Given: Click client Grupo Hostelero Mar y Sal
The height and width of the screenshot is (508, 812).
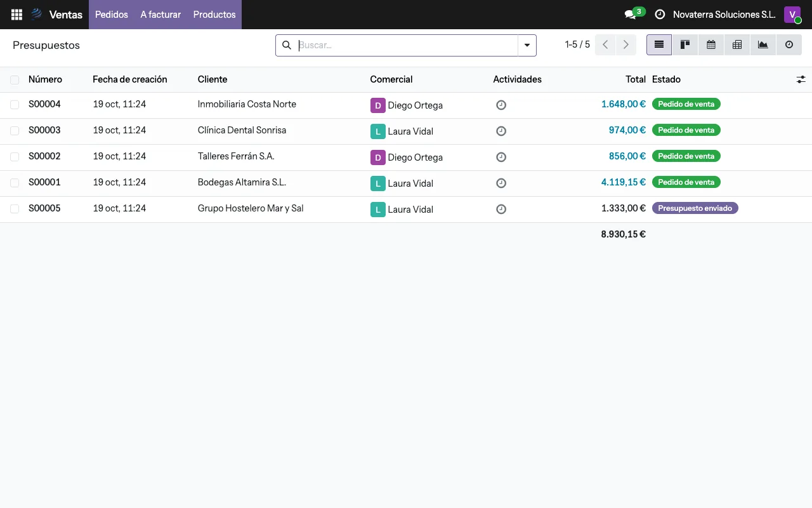Looking at the screenshot, I should [x=251, y=208].
